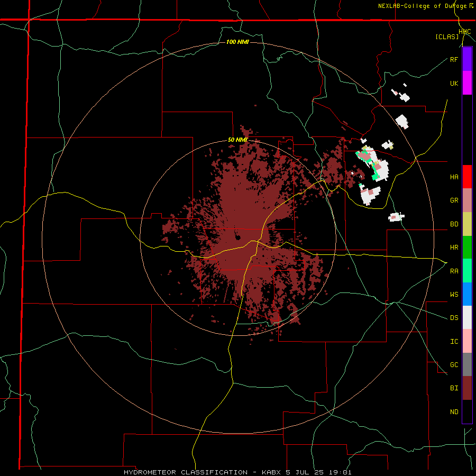Click the "HR" legend label

tap(454, 248)
